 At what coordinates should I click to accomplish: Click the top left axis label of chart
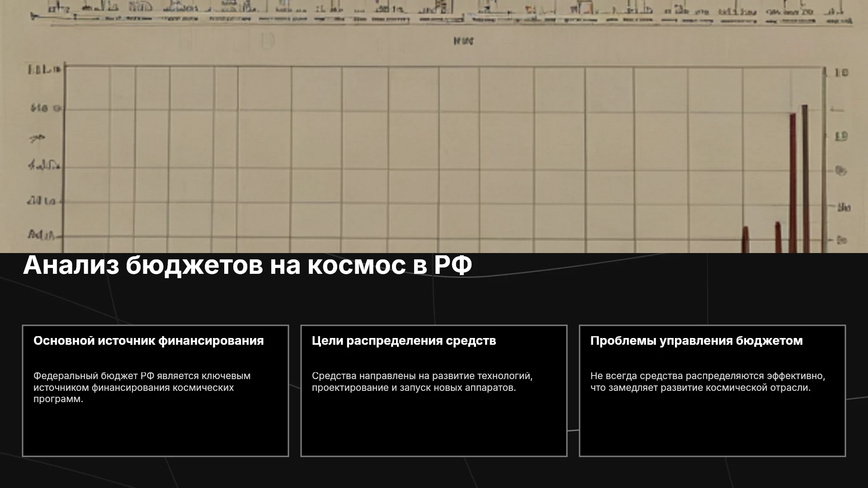44,70
